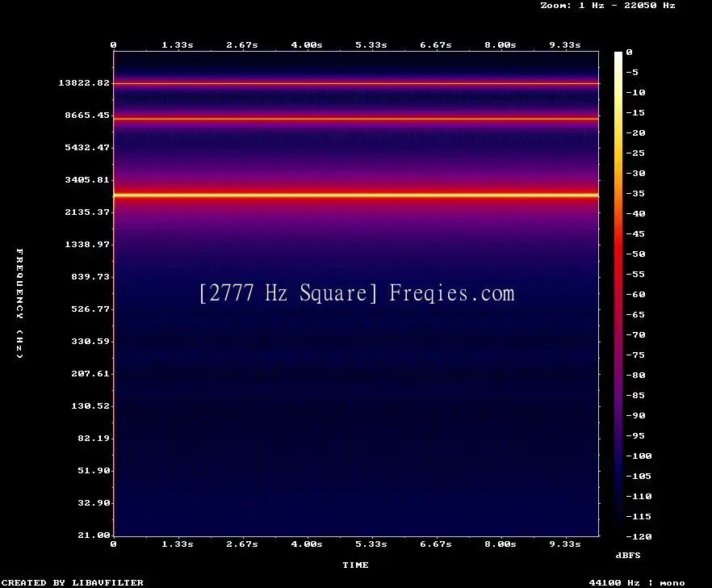The image size is (712, 588).
Task: Select the -75 dBFS scale label
Action: pyautogui.click(x=635, y=355)
